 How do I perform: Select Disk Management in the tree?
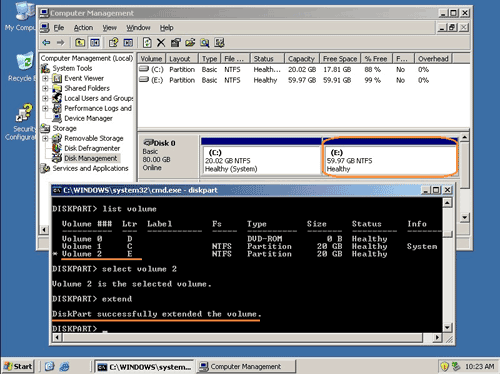[x=91, y=158]
